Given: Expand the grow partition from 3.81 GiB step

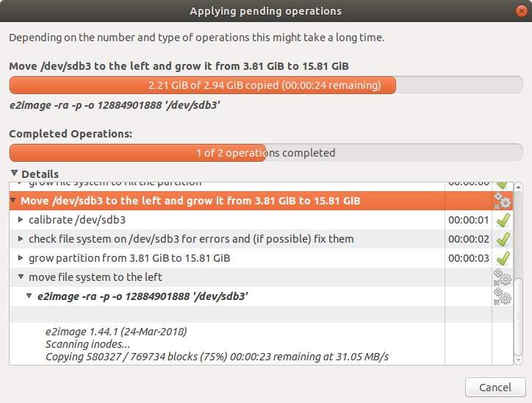Looking at the screenshot, I should (x=21, y=258).
